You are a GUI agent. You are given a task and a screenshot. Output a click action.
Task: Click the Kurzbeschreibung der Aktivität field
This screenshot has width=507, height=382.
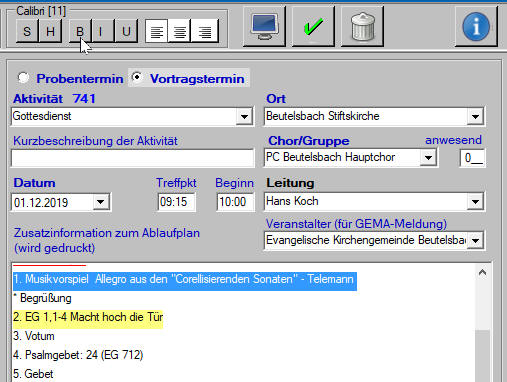[133, 158]
